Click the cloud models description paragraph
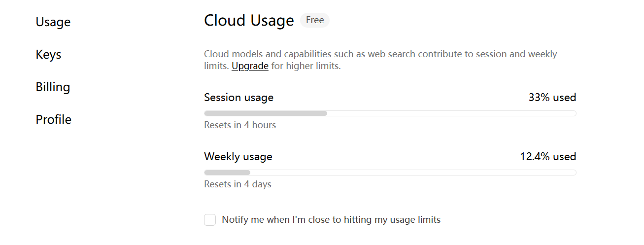Screen dimensions: 644x245 click(x=380, y=55)
